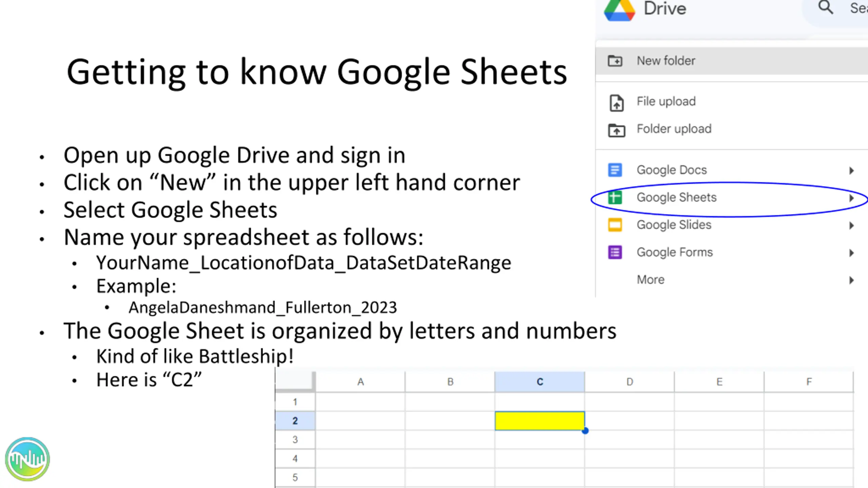868x488 pixels.
Task: Choose File upload menu entry
Action: (732, 102)
